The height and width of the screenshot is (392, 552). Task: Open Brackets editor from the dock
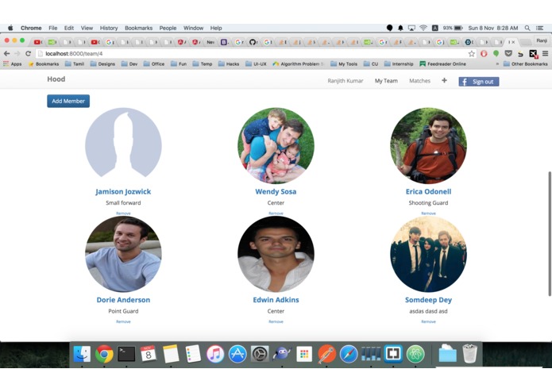[393, 354]
